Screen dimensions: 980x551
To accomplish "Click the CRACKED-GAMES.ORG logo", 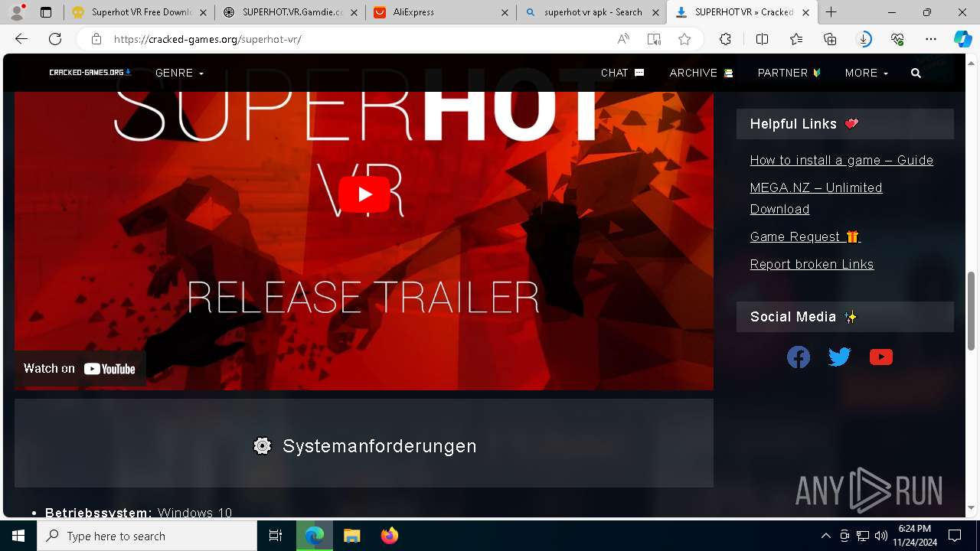I will coord(90,73).
